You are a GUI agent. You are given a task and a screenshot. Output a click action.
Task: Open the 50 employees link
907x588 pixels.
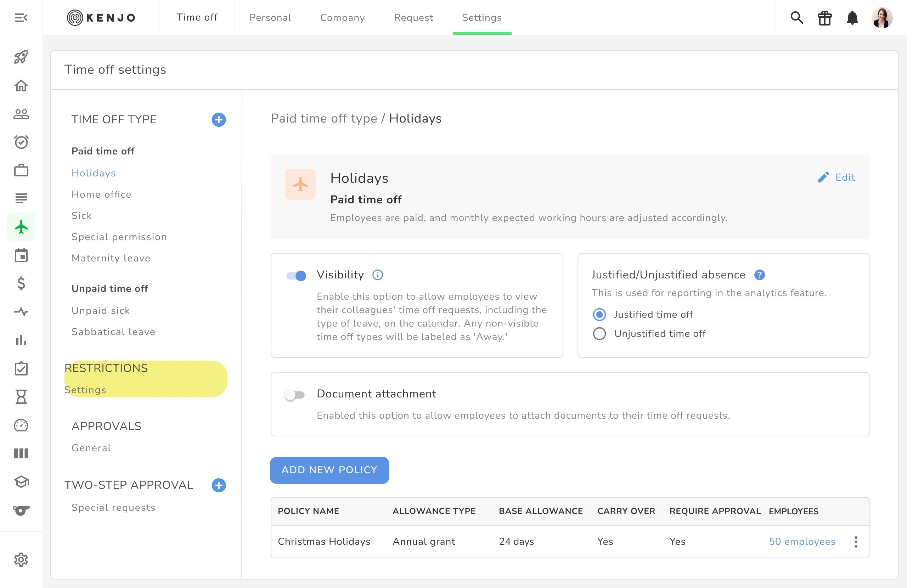click(x=802, y=542)
